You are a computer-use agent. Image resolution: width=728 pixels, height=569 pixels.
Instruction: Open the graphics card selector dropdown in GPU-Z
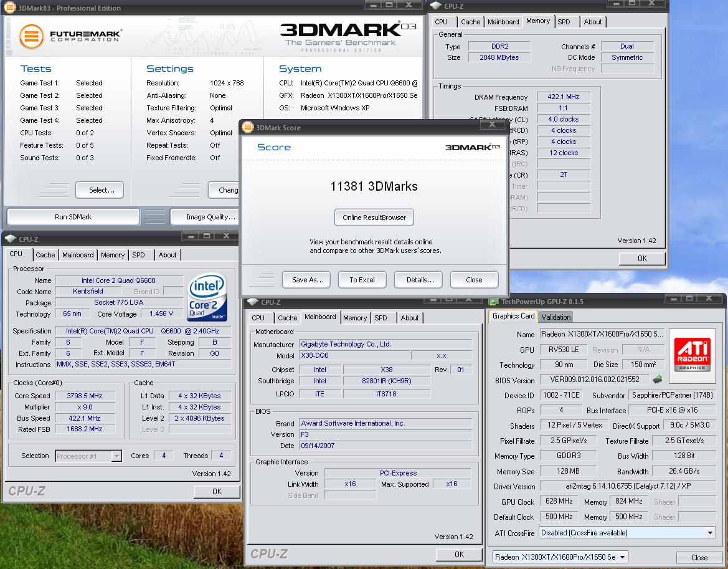point(622,557)
